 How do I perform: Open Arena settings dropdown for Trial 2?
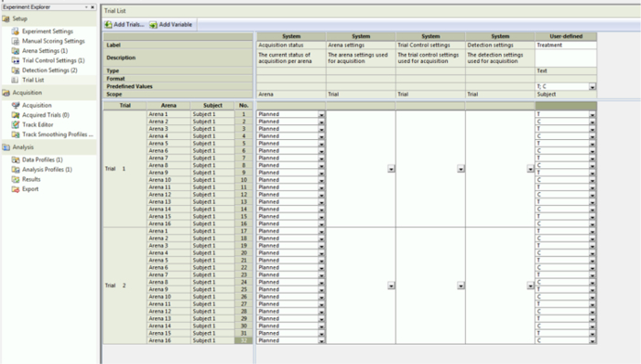[391, 285]
